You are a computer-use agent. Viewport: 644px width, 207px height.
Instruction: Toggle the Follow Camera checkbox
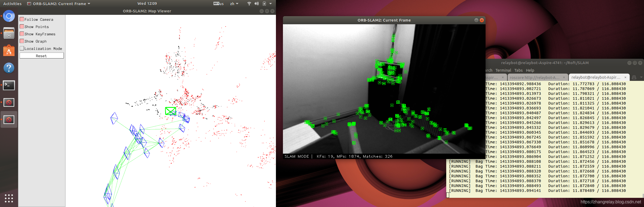22,19
